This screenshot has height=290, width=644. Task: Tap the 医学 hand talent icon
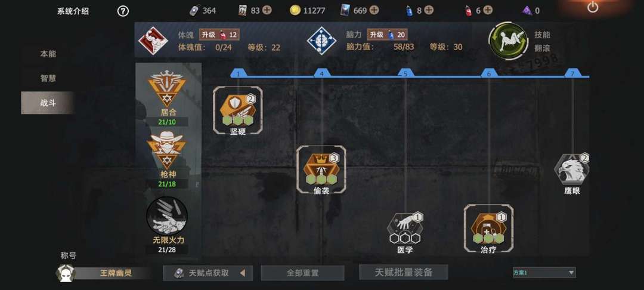(x=405, y=228)
